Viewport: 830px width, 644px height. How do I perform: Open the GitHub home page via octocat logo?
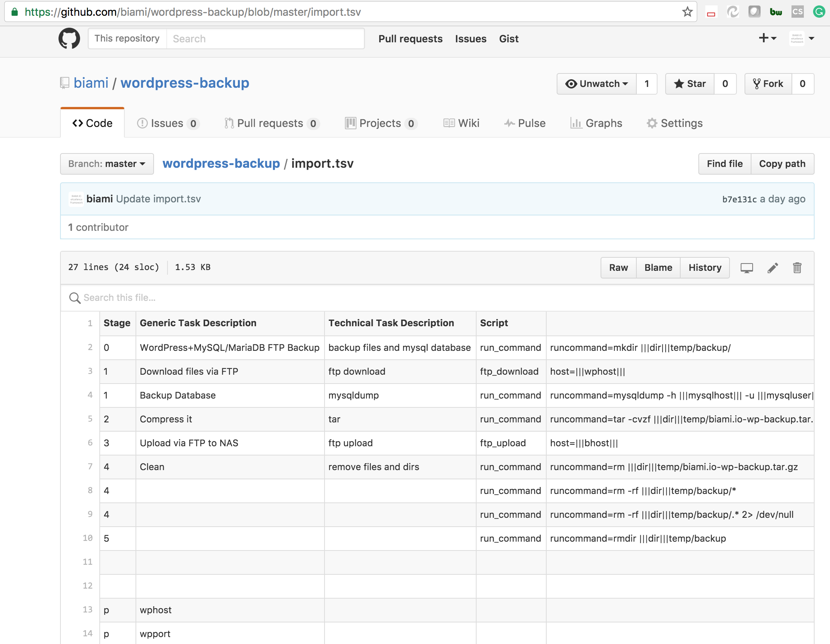(x=69, y=38)
